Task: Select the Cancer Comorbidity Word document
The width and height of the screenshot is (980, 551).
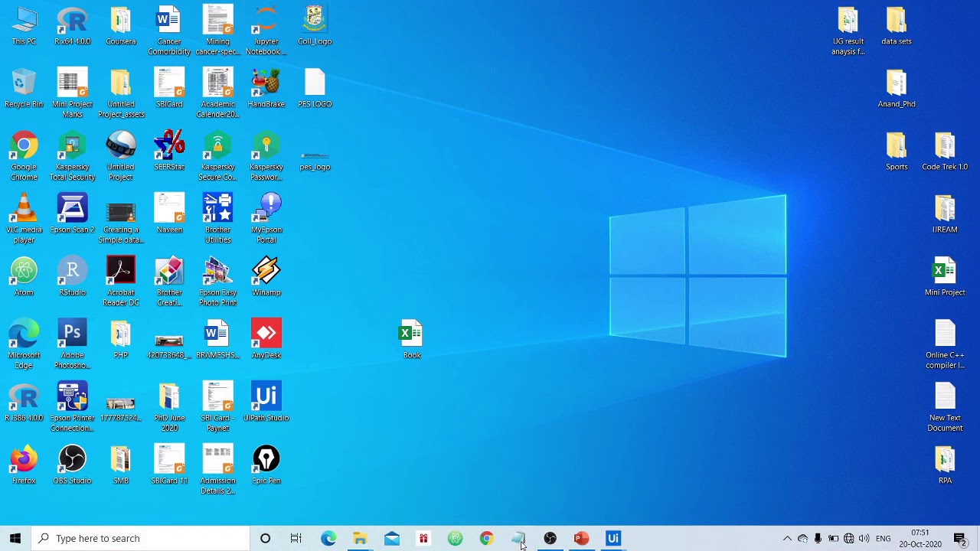Action: coord(169,31)
